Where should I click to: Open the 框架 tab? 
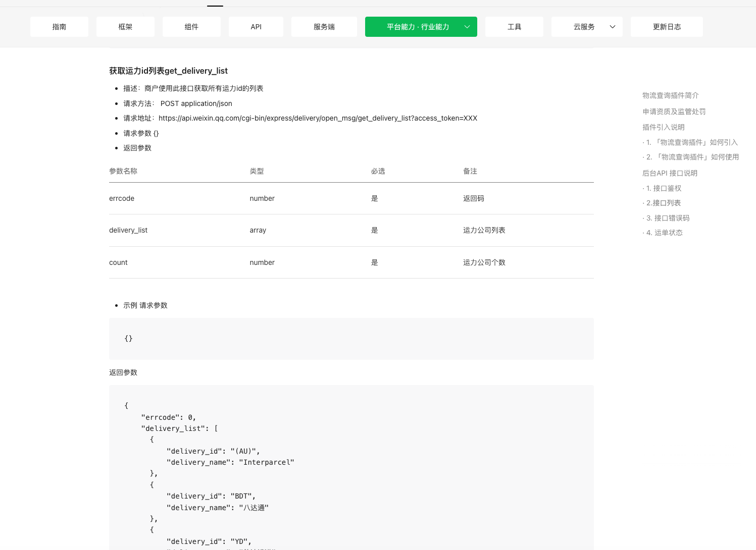pyautogui.click(x=125, y=27)
